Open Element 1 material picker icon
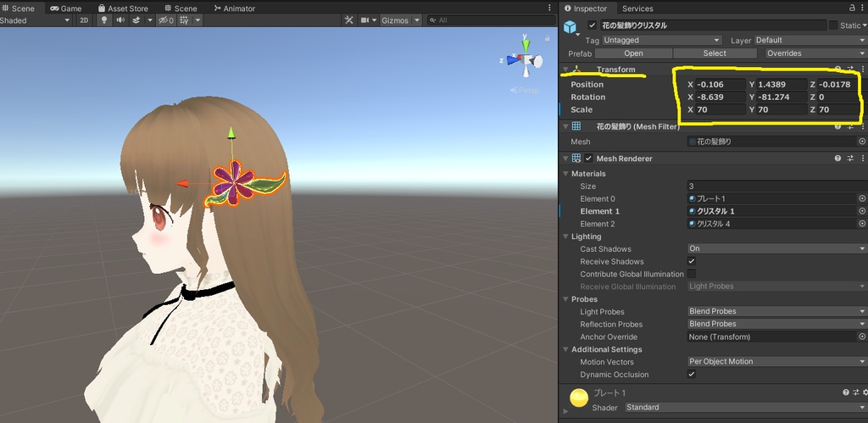Screen dimensions: 868x423 (x=862, y=211)
